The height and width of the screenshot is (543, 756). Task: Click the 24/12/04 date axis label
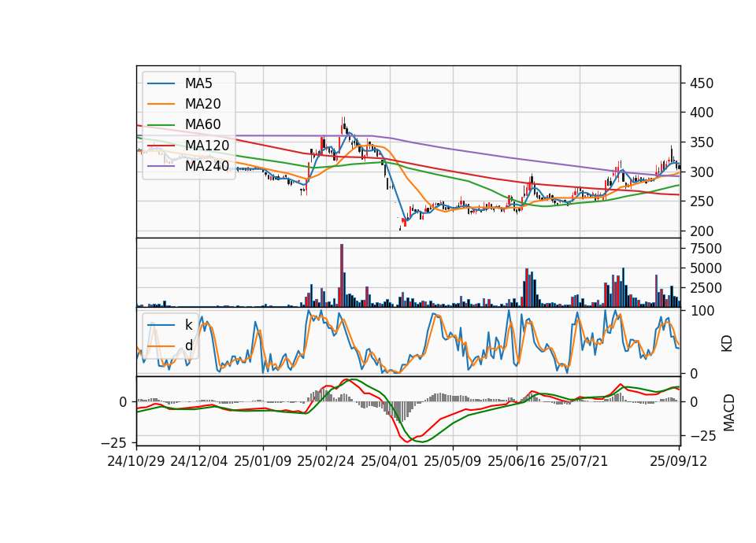coord(199,461)
